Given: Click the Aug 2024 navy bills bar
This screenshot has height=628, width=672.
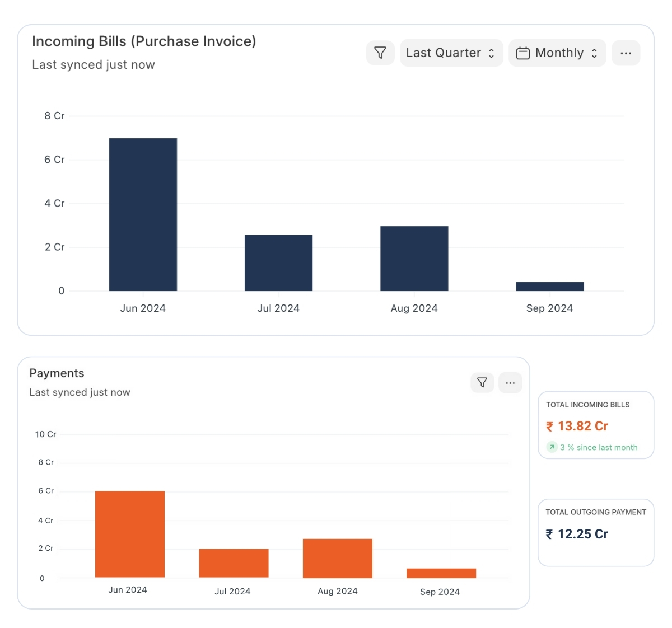Looking at the screenshot, I should click(414, 258).
